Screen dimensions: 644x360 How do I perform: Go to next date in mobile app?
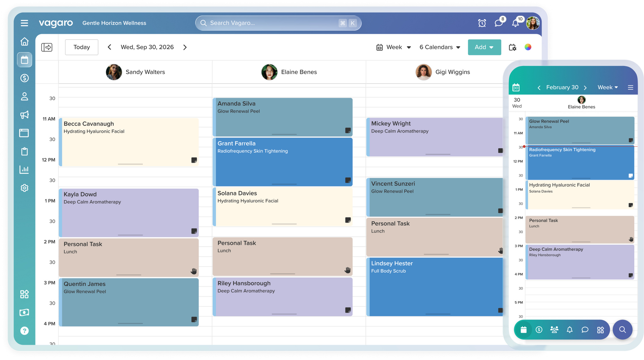click(585, 88)
